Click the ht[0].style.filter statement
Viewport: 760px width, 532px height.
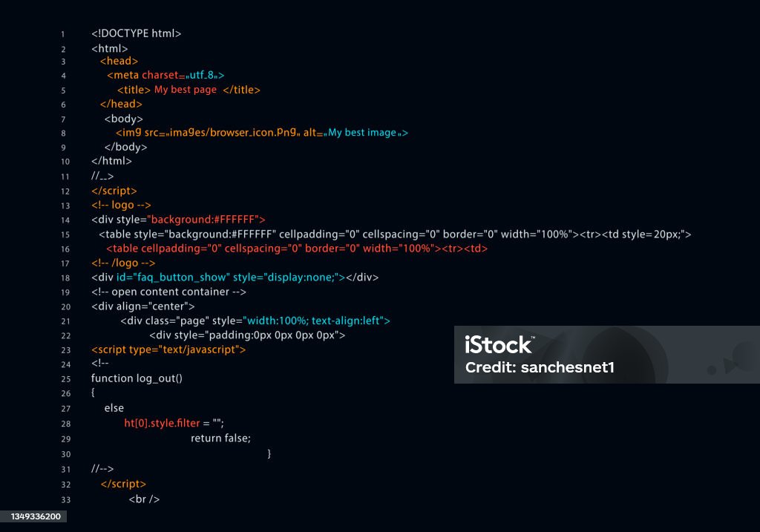pos(174,423)
